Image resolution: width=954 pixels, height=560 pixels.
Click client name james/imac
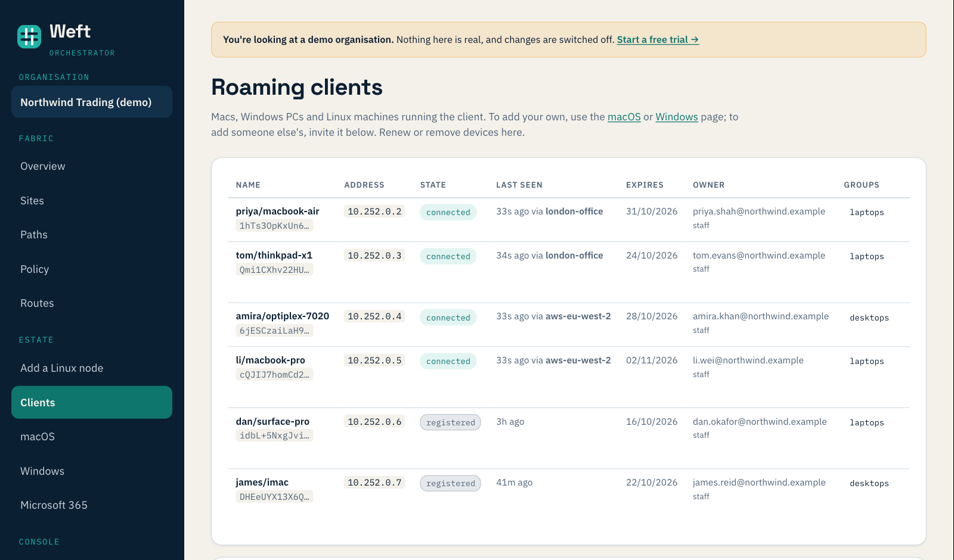[x=262, y=483]
